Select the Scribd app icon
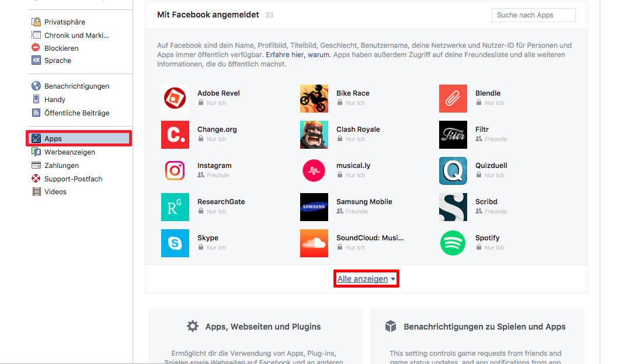626x364 pixels. point(453,207)
